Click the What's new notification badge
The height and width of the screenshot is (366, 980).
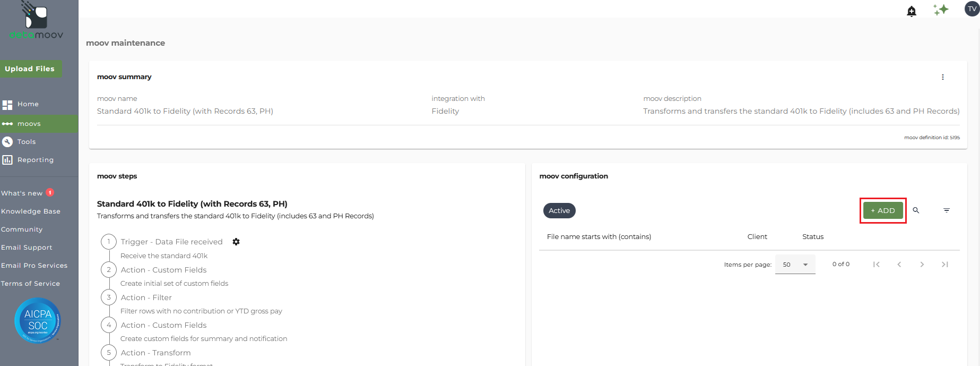click(x=50, y=193)
